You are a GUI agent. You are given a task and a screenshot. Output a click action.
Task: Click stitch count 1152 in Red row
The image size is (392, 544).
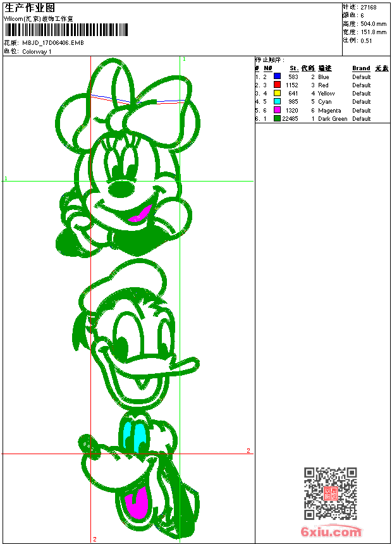(x=291, y=85)
